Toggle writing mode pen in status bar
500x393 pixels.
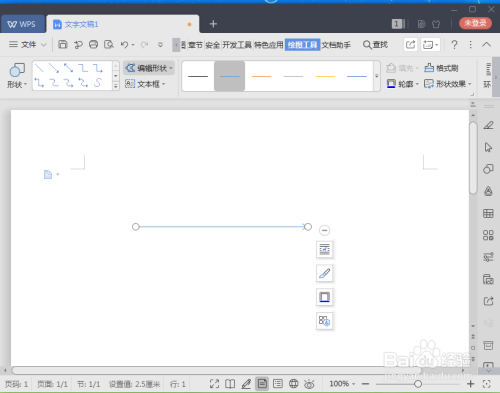[246, 384]
